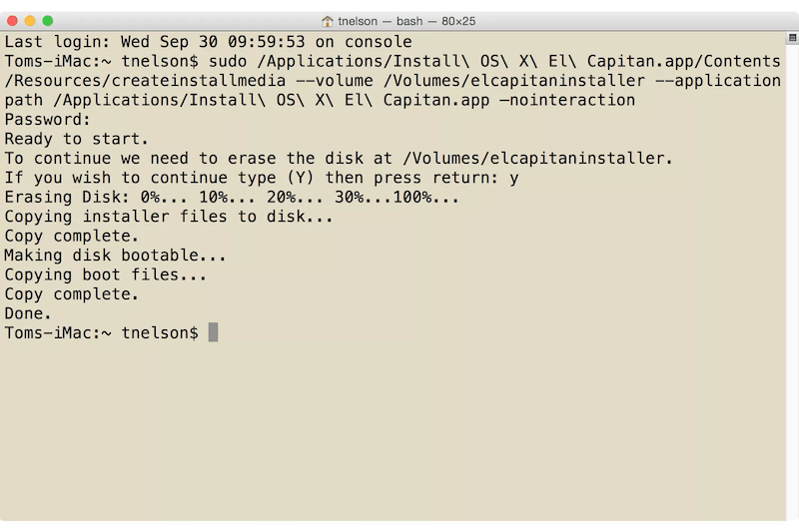Click the 'Last login' line

coord(208,42)
